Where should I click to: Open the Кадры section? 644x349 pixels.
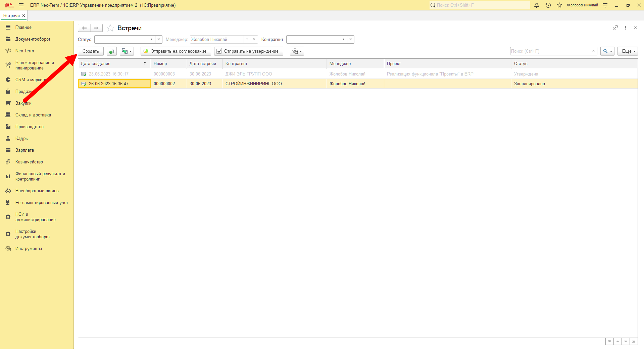pyautogui.click(x=22, y=139)
